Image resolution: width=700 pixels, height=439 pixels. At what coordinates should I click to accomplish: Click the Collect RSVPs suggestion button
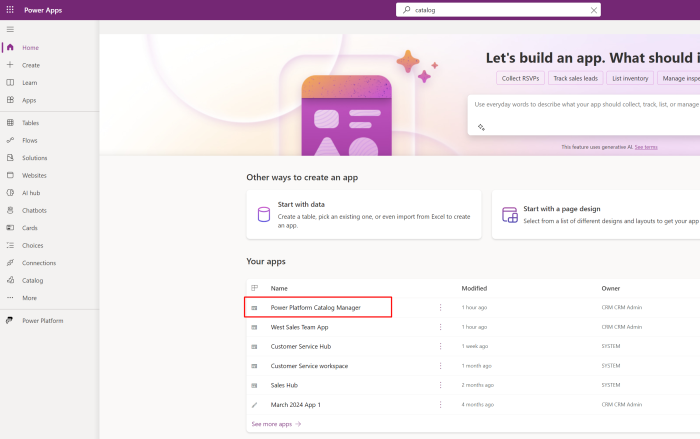520,78
